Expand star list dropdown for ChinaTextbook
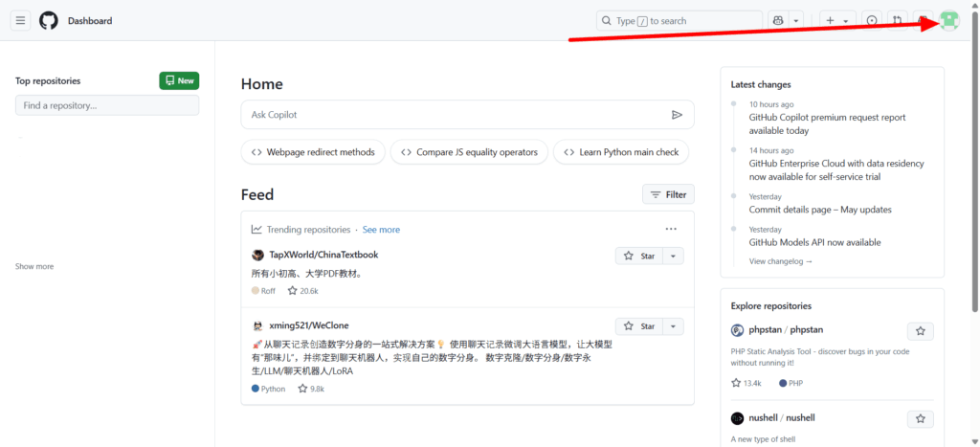Viewport: 980px width, 447px height. click(673, 257)
